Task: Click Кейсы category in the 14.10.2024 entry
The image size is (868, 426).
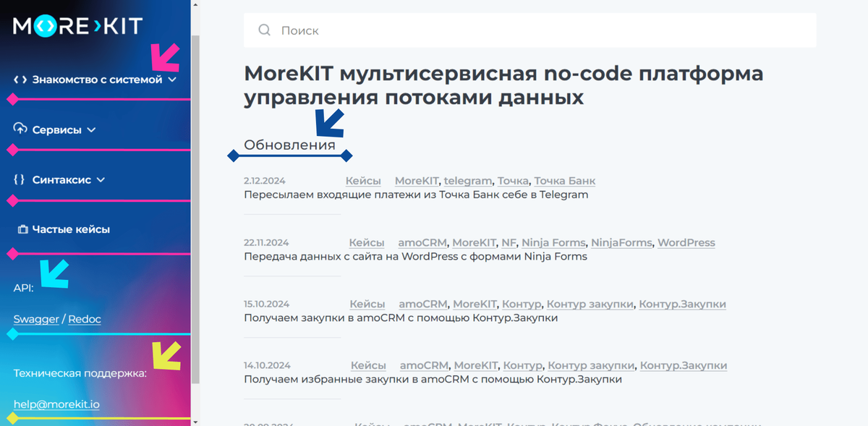Action: pyautogui.click(x=369, y=365)
